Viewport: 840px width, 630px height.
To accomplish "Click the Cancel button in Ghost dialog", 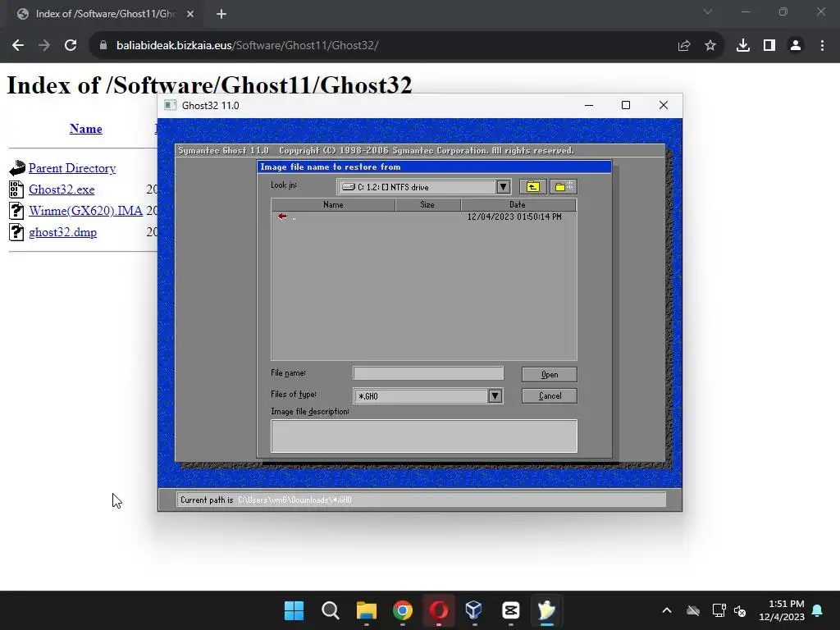I will coord(549,396).
